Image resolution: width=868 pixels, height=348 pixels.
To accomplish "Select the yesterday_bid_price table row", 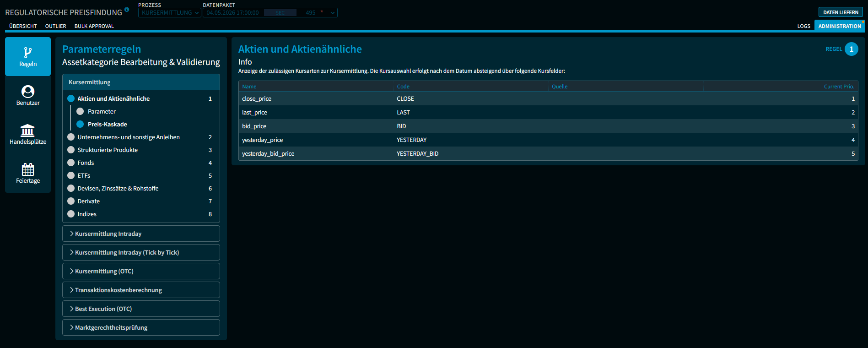I will coord(548,153).
